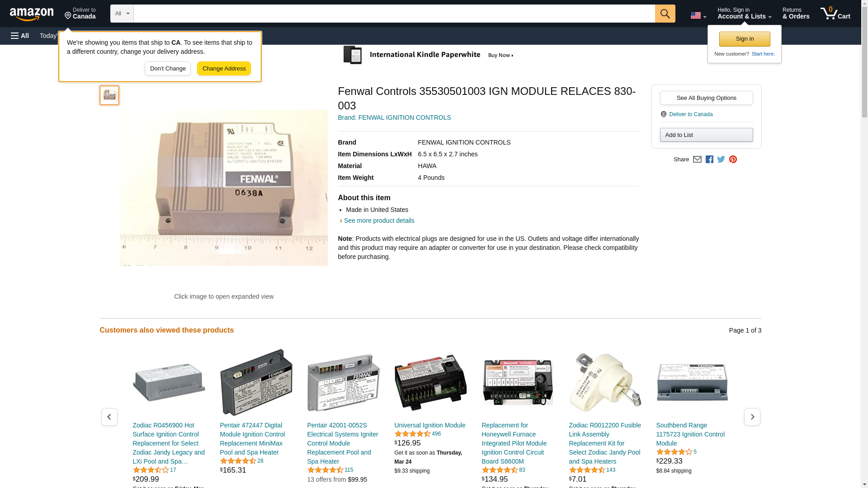Open the All hamburger menu

[20, 36]
